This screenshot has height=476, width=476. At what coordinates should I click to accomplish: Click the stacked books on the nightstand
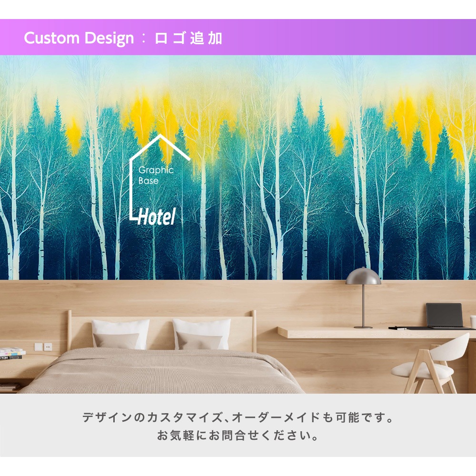click(x=12, y=354)
